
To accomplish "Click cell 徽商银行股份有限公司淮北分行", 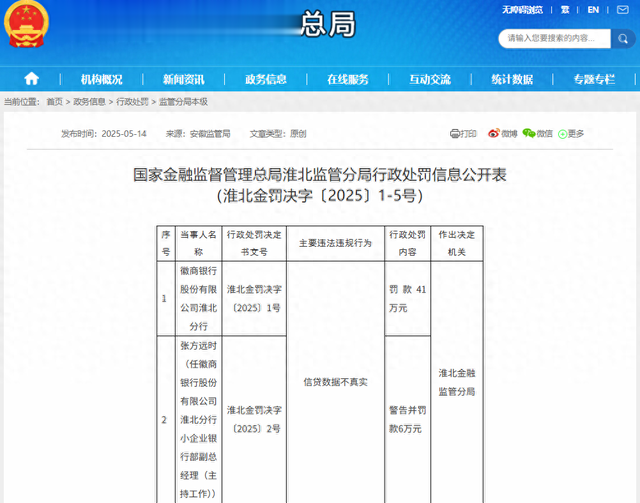I will [x=198, y=298].
